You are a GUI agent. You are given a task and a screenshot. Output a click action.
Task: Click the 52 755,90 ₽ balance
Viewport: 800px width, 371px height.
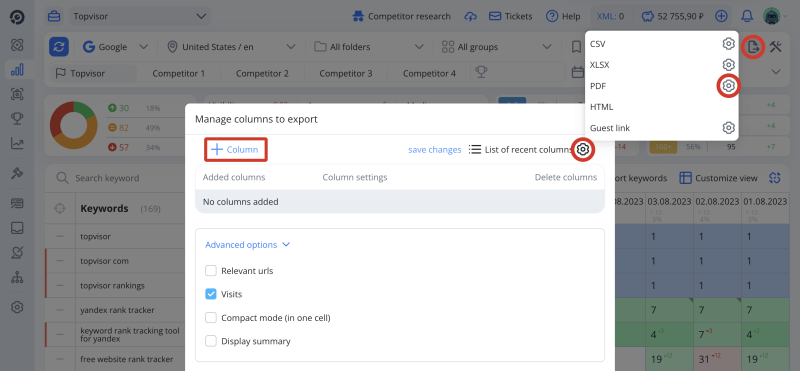[674, 16]
